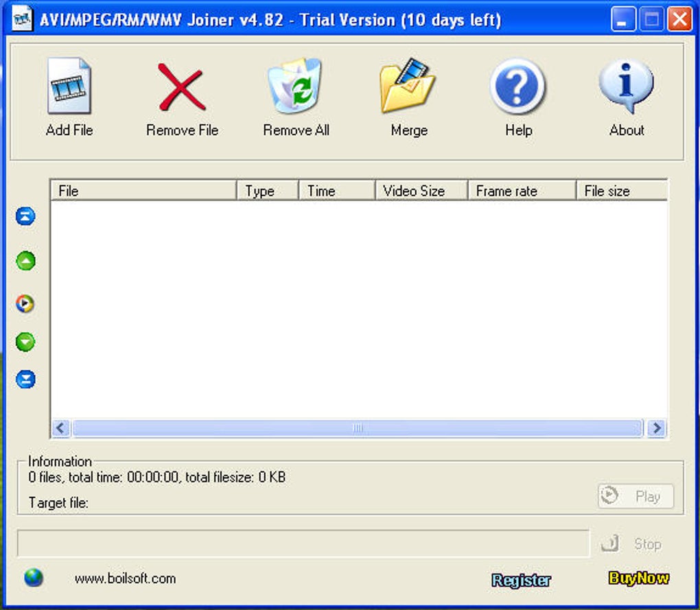This screenshot has height=610, width=700.
Task: Open the www.boilsoft.com link
Action: [x=125, y=578]
